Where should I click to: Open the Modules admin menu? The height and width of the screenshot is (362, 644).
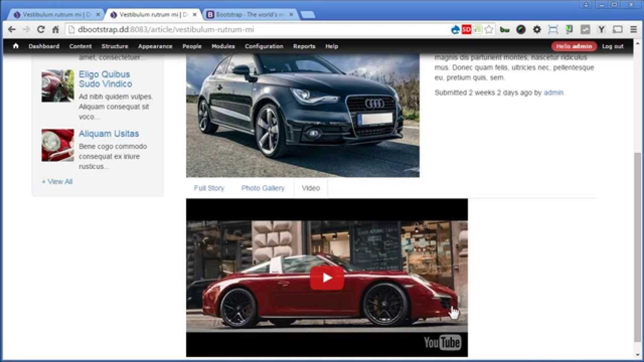click(223, 46)
